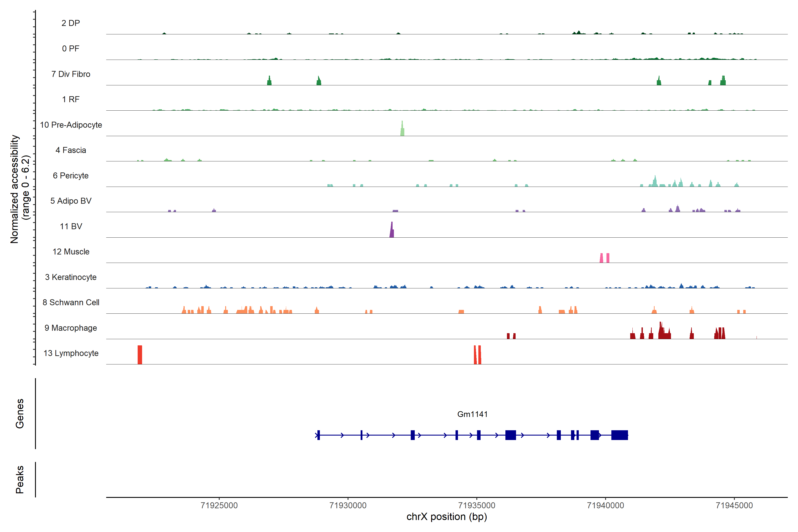Click the chrX position (bp) axis title

(x=446, y=517)
